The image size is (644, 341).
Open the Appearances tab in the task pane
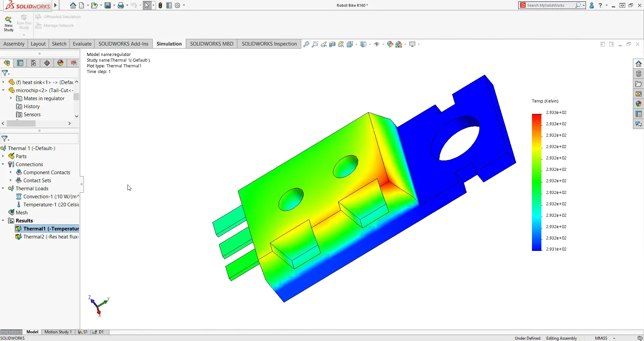[638, 104]
